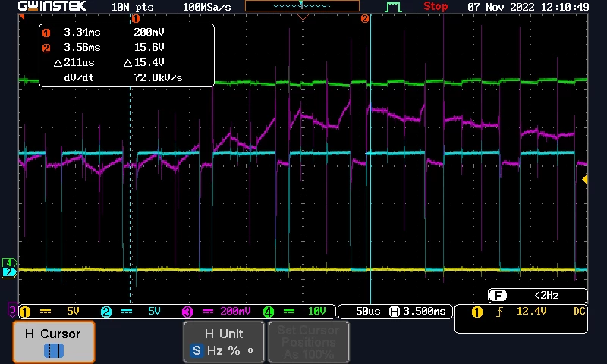
Task: Click channel 1 DC coupling symbol
Action: pos(46,312)
